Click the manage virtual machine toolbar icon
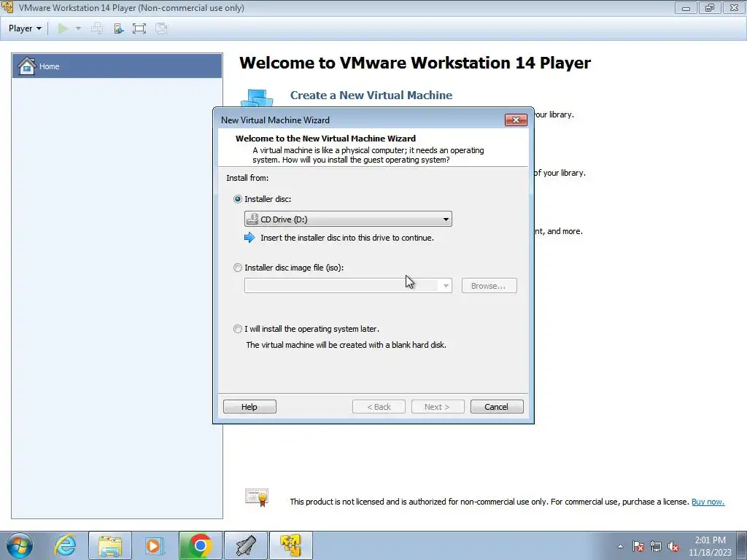This screenshot has width=747, height=560. pos(119,28)
